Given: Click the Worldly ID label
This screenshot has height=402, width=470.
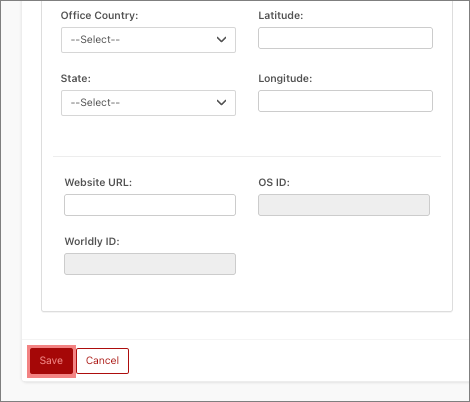Looking at the screenshot, I should click(x=92, y=242).
